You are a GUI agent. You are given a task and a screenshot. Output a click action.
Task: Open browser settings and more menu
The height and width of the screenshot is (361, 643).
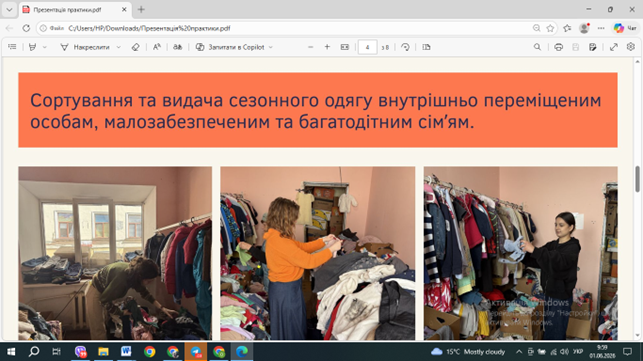[601, 28]
